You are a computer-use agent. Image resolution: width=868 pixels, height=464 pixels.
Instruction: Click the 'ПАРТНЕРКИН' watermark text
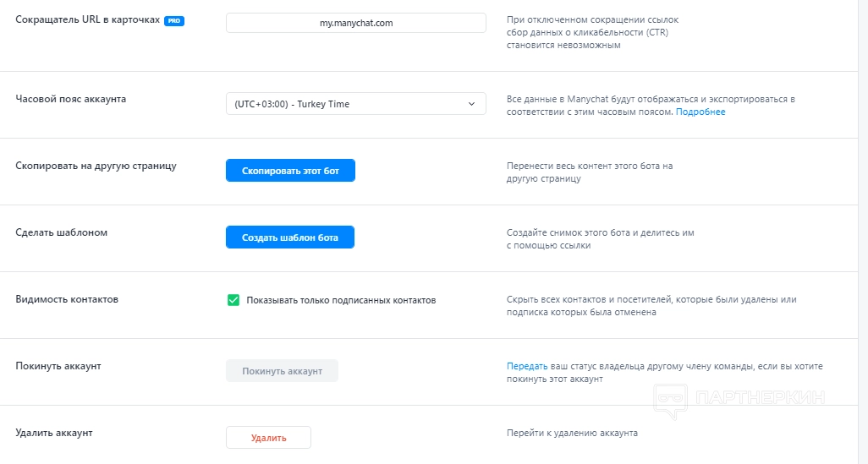[x=759, y=397]
